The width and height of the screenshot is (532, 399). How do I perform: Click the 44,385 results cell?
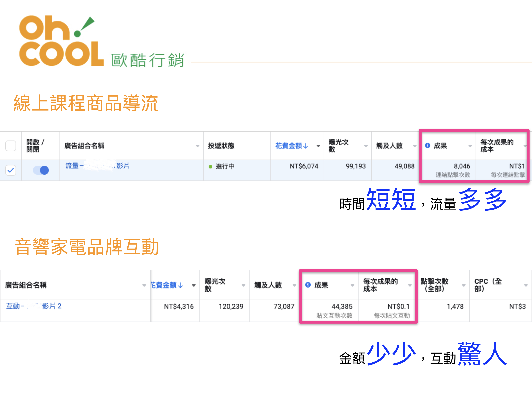point(342,306)
